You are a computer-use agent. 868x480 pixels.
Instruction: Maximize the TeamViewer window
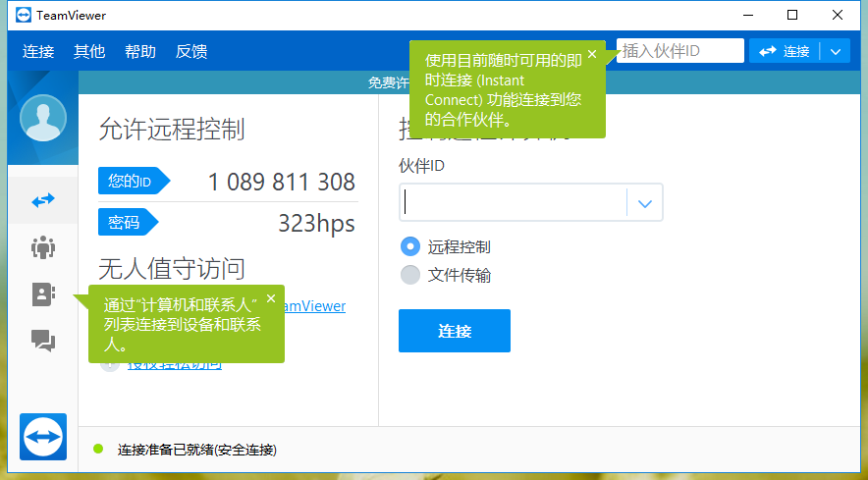[792, 15]
